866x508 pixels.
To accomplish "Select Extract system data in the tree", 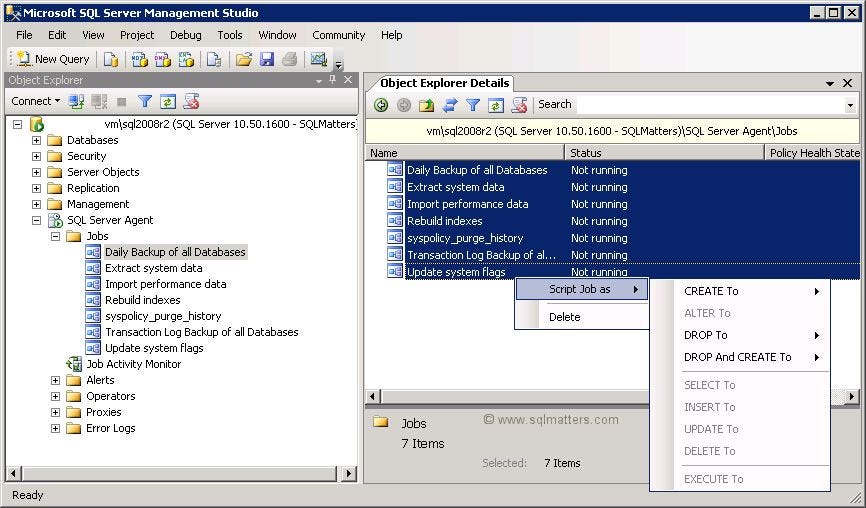I will 154,268.
